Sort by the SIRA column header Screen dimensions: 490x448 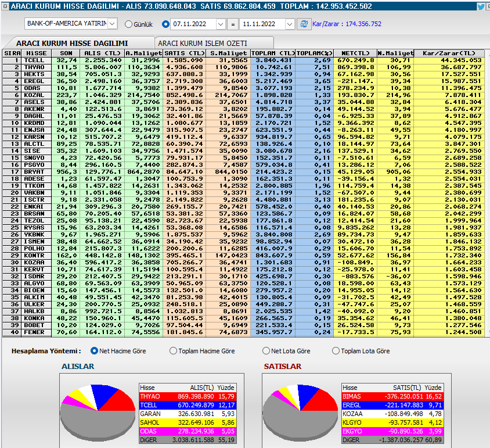coord(12,53)
